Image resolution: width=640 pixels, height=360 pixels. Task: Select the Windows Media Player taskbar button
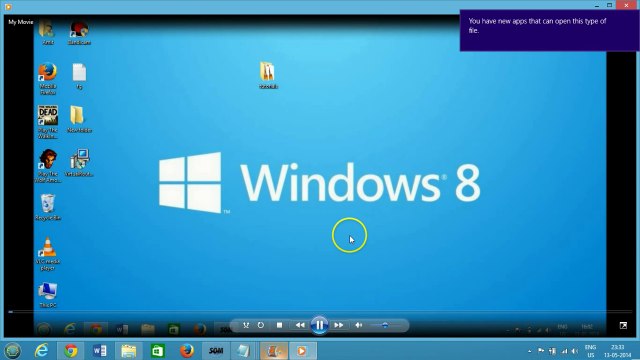tap(303, 351)
